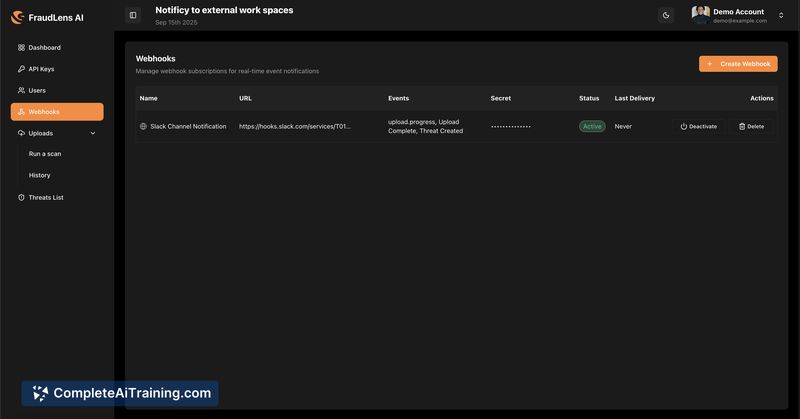800x419 pixels.
Task: Toggle the sidebar panel icon
Action: click(133, 15)
